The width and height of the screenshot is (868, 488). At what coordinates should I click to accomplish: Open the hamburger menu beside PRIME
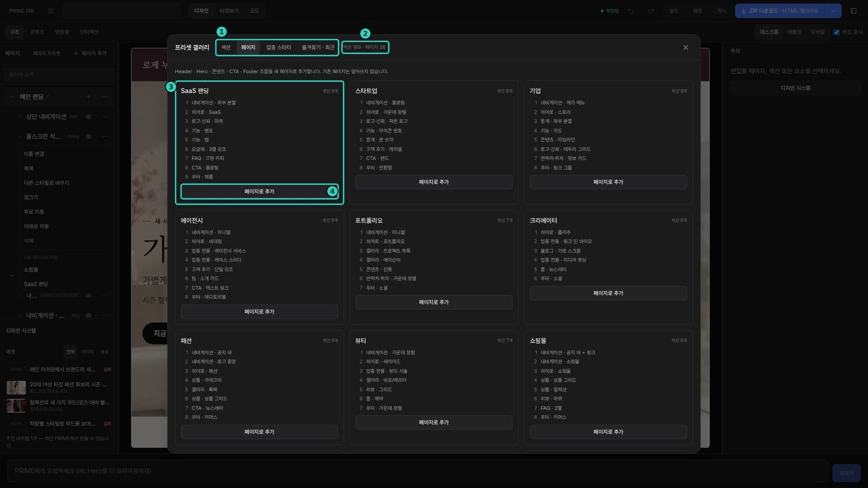pyautogui.click(x=51, y=11)
